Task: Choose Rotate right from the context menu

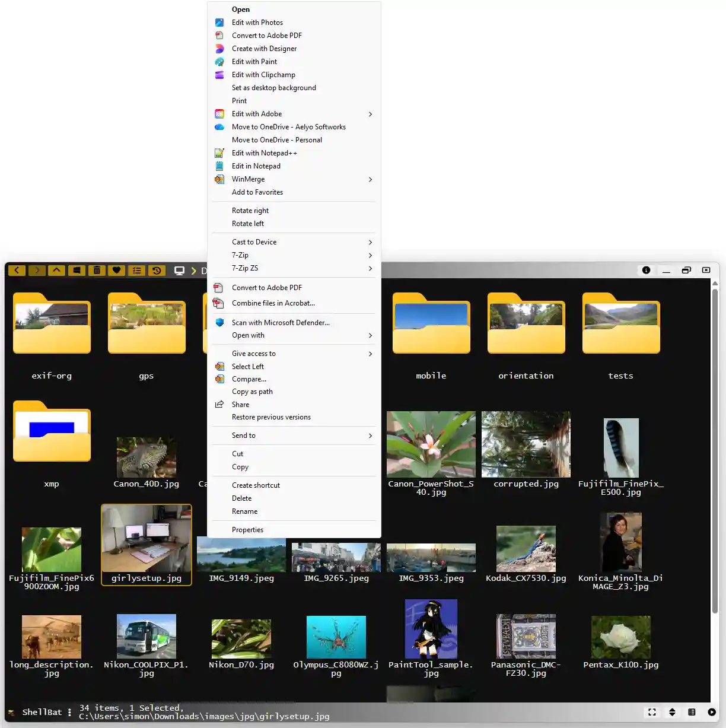Action: coord(250,211)
